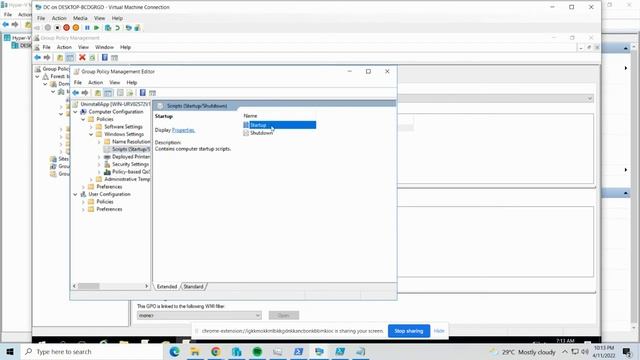Click the Checkpoint icon in the VM toolbar
The image size is (640, 360).
click(108, 28)
